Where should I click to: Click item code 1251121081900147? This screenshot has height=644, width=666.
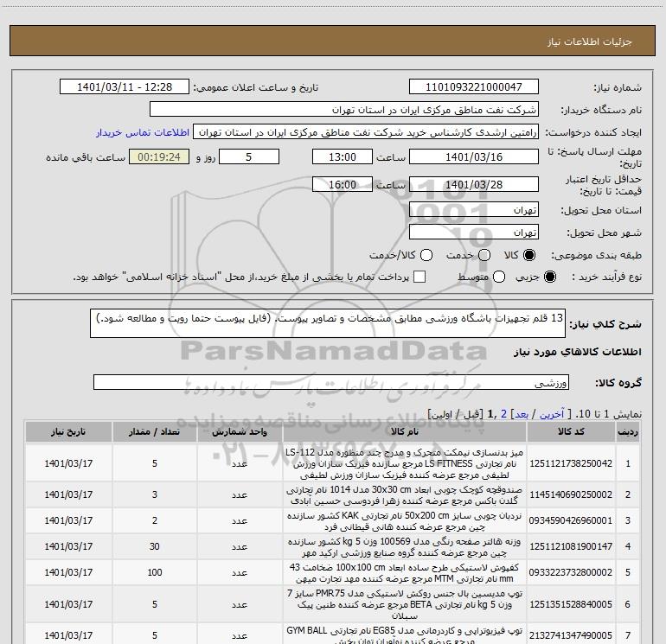(x=571, y=546)
